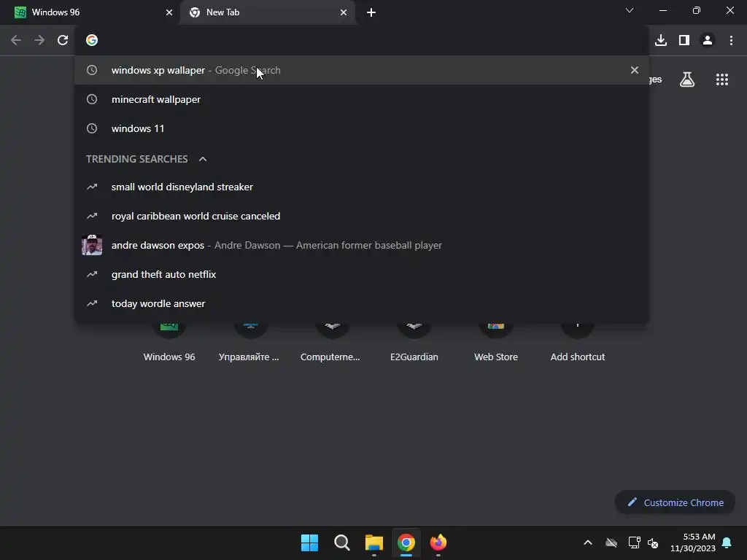Viewport: 747px width, 560px height.
Task: Open the clock showing 5:53 AM
Action: tap(693, 542)
